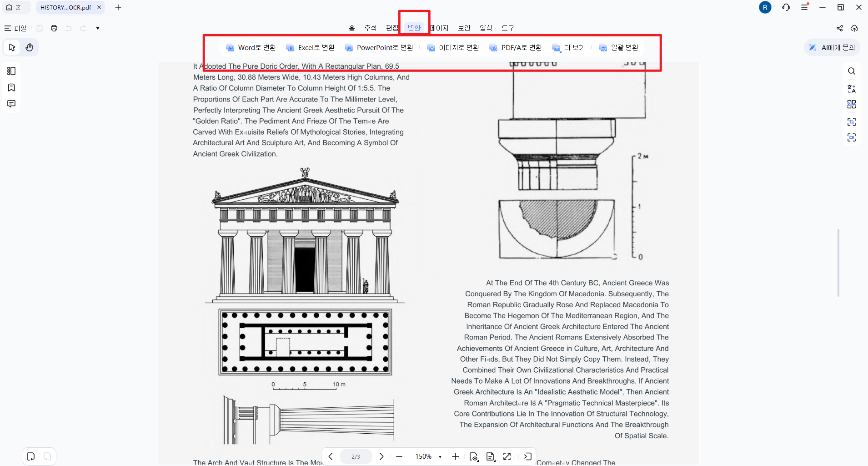
Task: Go to the next page arrow
Action: (x=381, y=456)
